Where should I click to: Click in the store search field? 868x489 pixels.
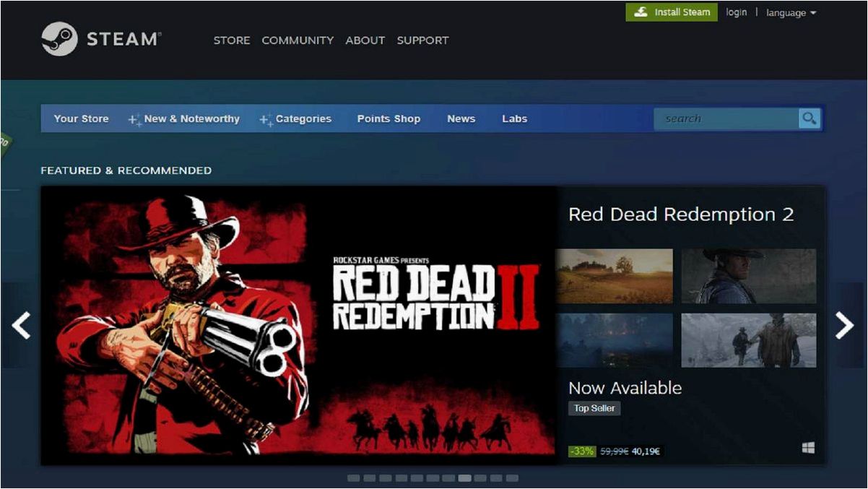[x=726, y=118]
